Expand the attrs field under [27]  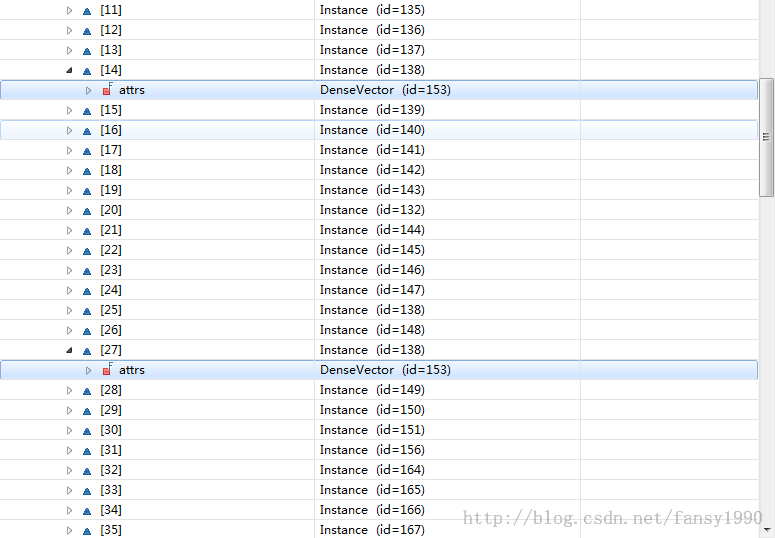coord(88,370)
